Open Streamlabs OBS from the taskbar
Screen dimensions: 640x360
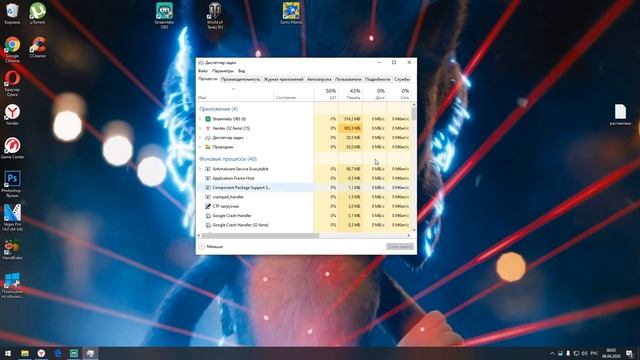[74, 353]
